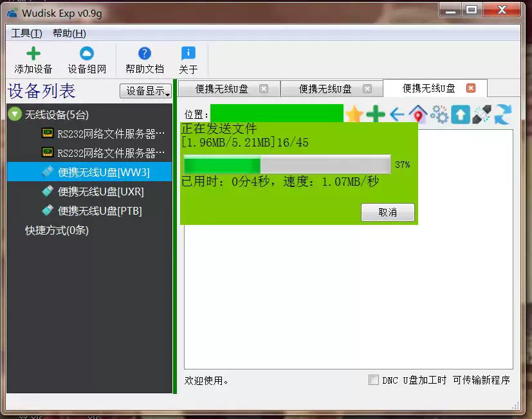Close the second 便携无线U盘 tab

coord(367,89)
